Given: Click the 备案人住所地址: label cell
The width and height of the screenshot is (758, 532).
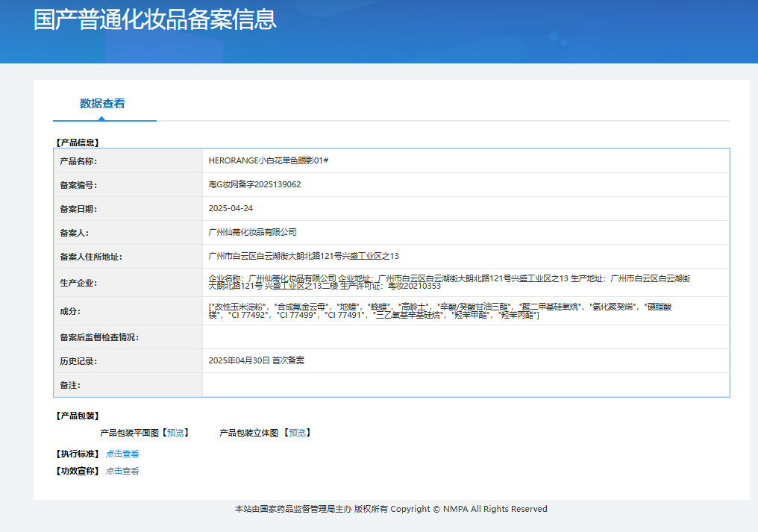Looking at the screenshot, I should click(x=128, y=257).
